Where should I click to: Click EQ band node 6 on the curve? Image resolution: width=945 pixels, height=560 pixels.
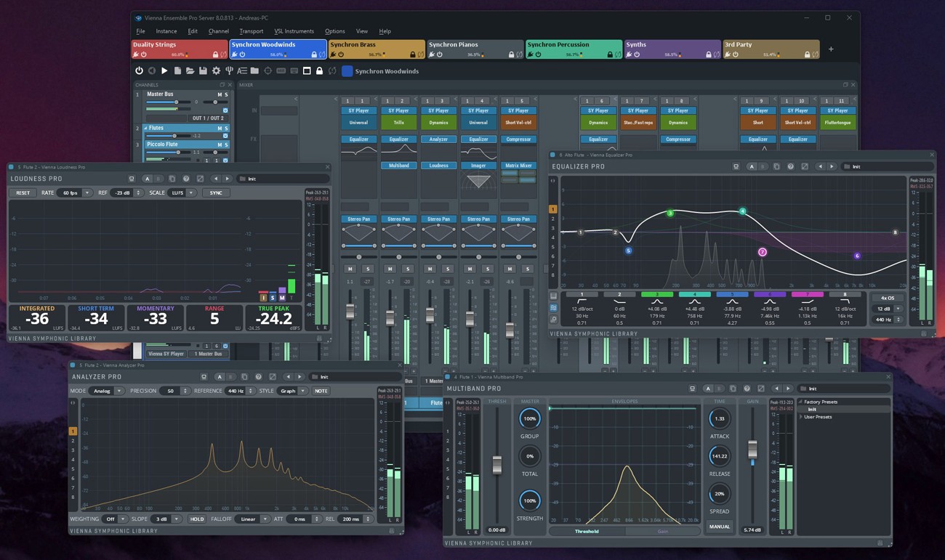coord(857,256)
